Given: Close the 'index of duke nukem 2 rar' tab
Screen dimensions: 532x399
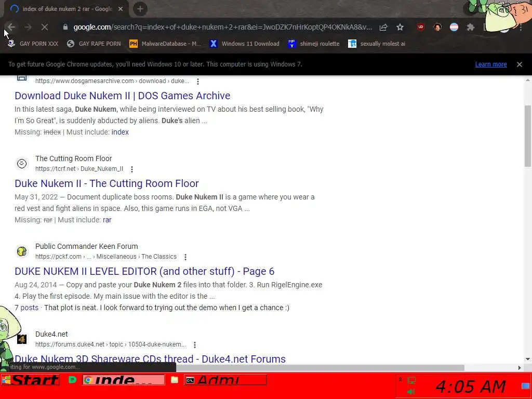Looking at the screenshot, I should coord(121,9).
